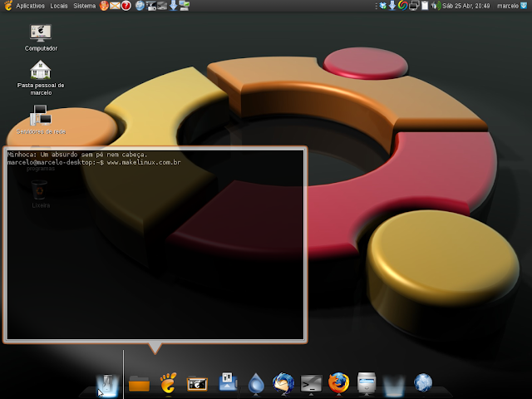Open the file cabinet icon in dock

coord(367,383)
